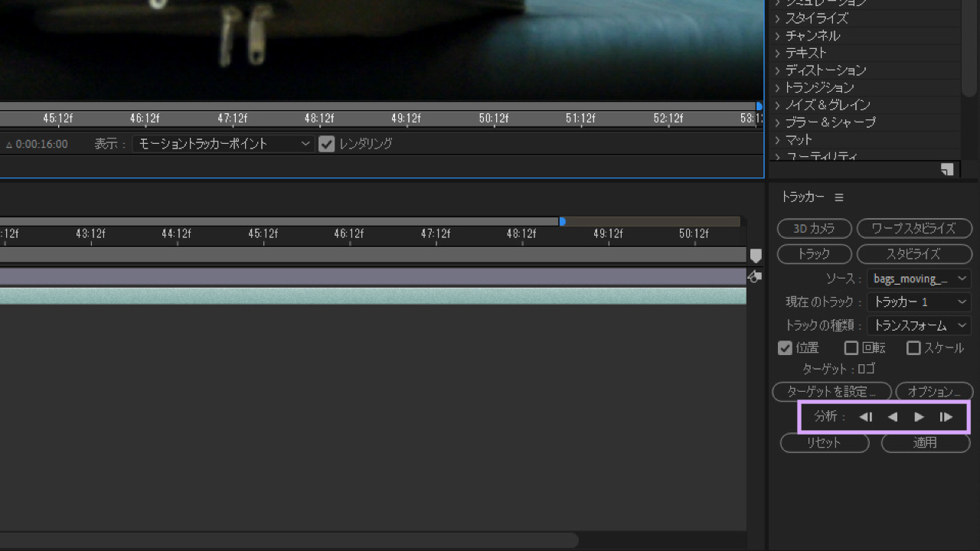Select the teal layer bar in timeline
This screenshot has width=980, height=551.
373,296
